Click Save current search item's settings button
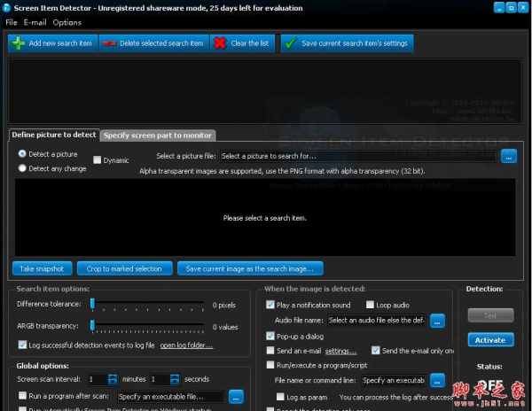Screen dimensions: 532x411 (x=347, y=43)
